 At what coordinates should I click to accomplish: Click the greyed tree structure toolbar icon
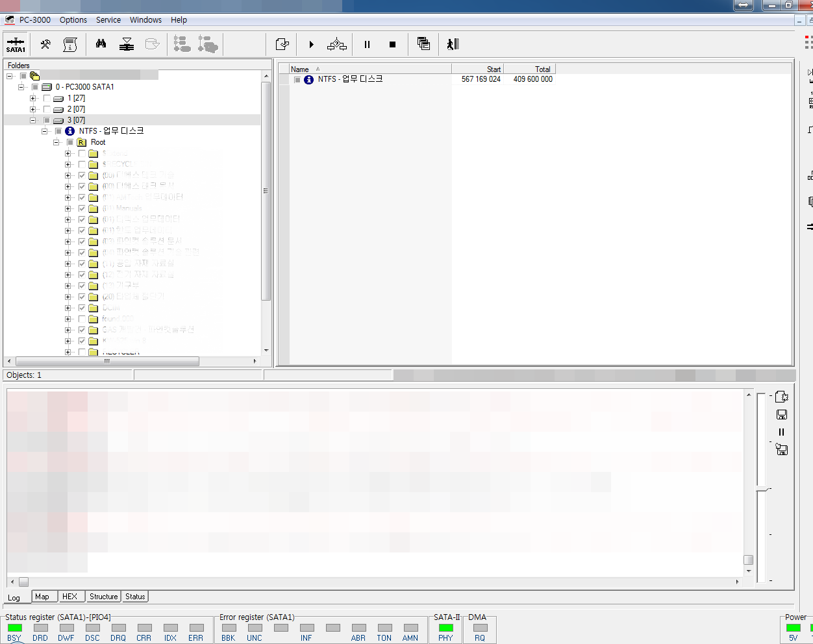pos(182,44)
